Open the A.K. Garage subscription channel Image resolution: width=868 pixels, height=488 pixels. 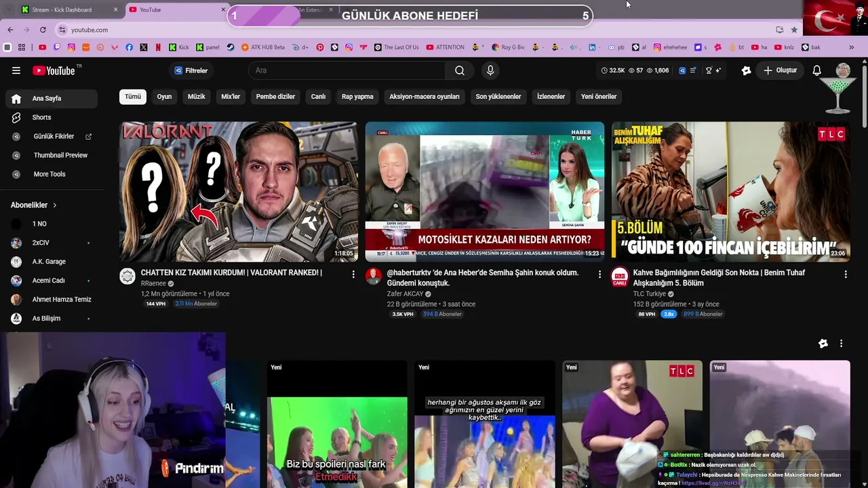(x=52, y=262)
